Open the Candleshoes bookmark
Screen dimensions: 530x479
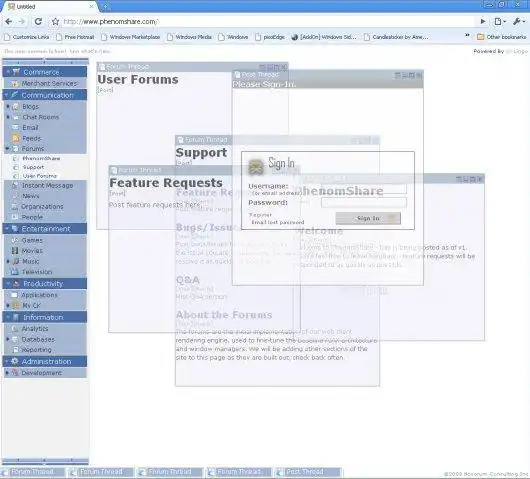tap(396, 37)
